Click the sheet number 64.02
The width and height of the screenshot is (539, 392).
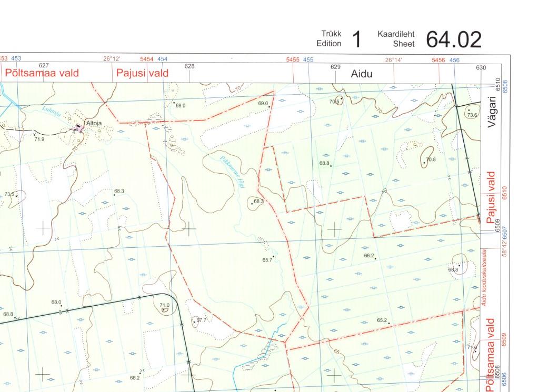tap(453, 39)
